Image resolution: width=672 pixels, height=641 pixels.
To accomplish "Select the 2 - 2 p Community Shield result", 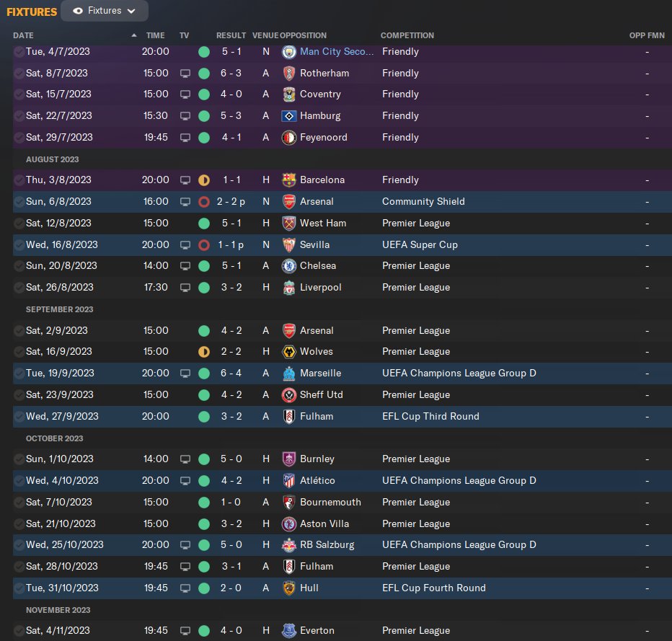I will click(231, 201).
